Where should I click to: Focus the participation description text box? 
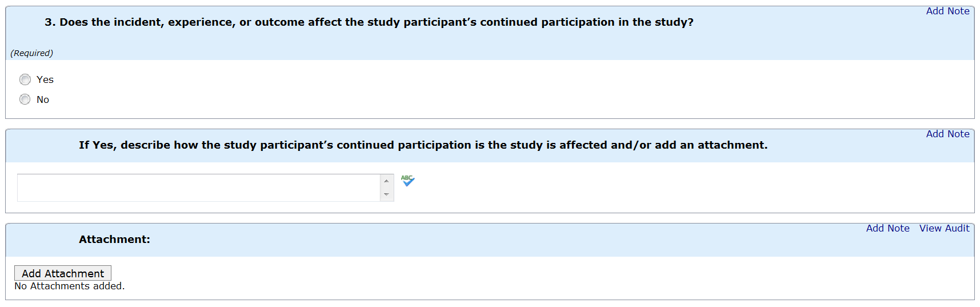(x=198, y=188)
